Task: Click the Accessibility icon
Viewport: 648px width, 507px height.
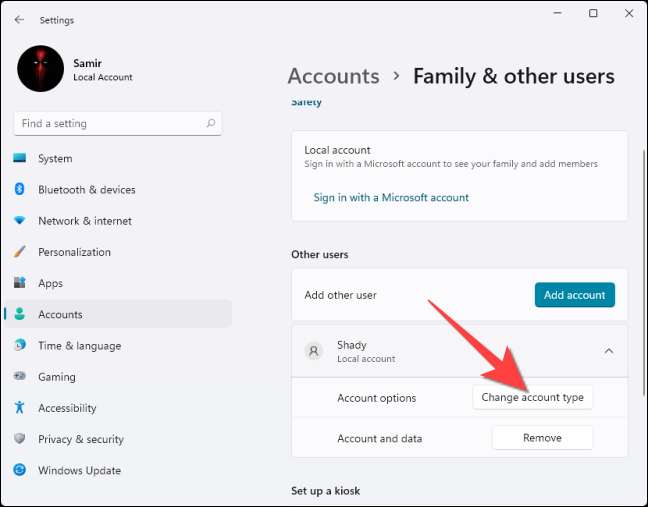Action: [x=19, y=408]
